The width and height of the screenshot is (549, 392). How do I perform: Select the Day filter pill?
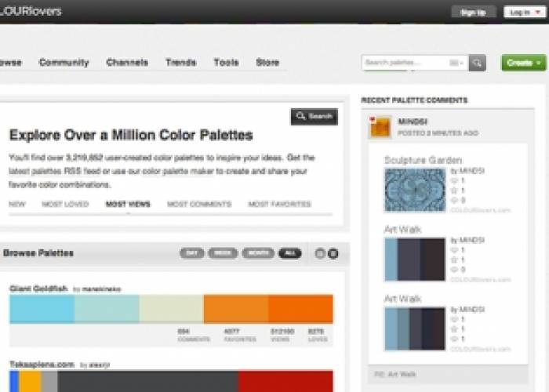tap(192, 253)
